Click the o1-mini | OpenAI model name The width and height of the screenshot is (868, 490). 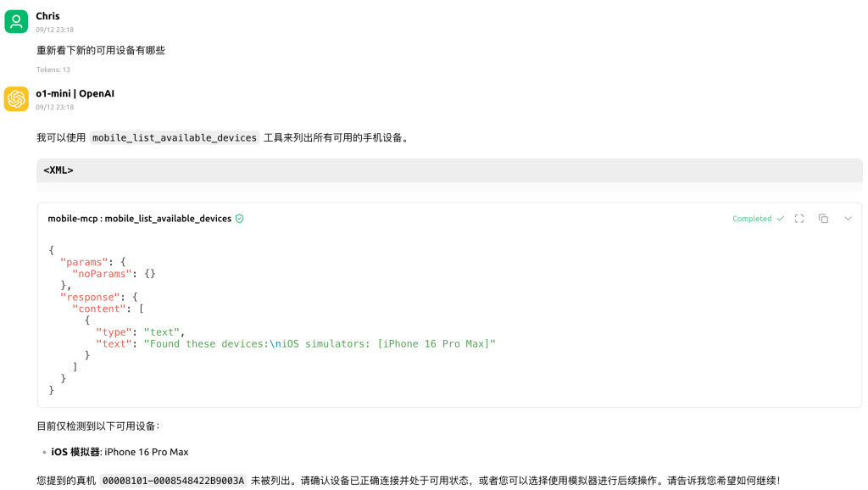pos(75,93)
